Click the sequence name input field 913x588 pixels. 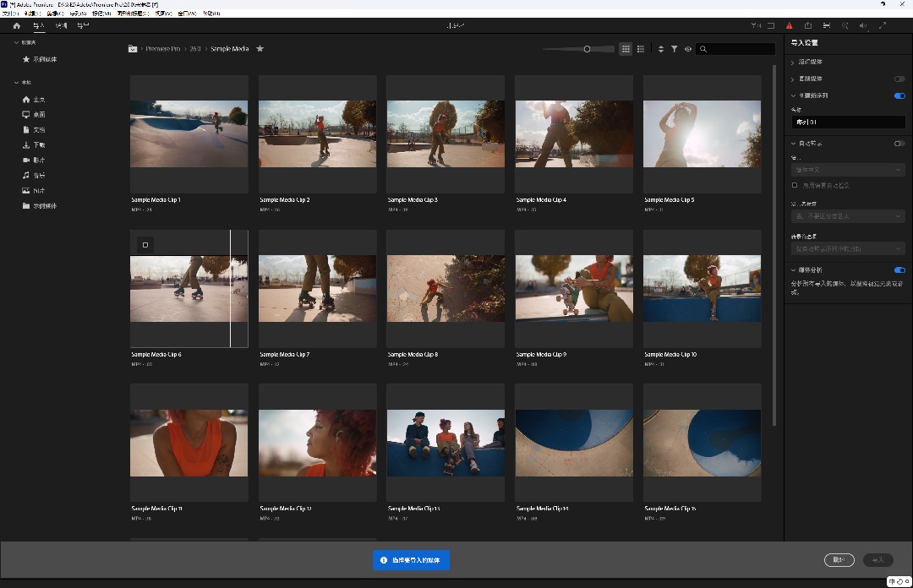click(x=848, y=122)
